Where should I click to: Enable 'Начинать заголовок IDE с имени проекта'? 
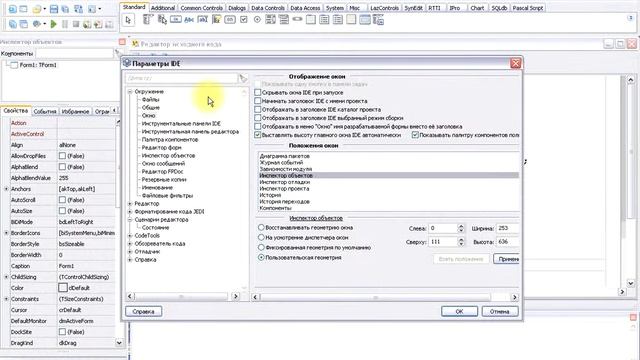pos(258,101)
